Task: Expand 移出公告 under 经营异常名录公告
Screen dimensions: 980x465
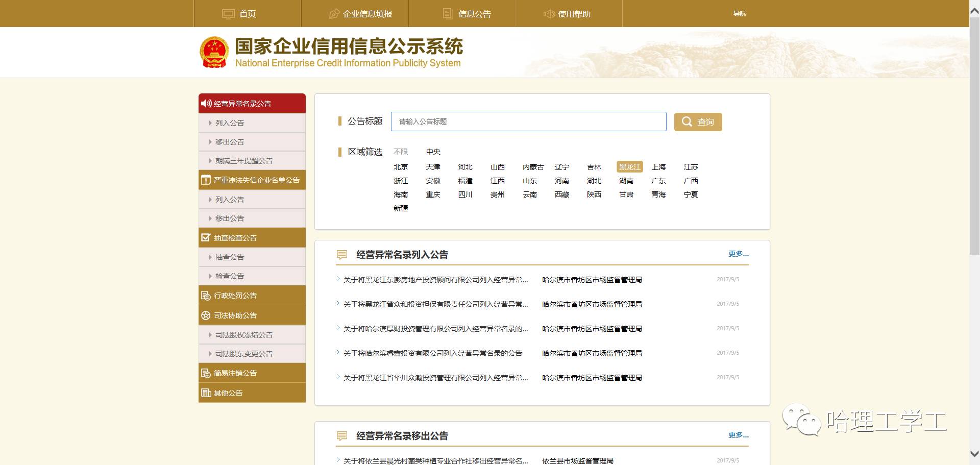Action: 252,142
